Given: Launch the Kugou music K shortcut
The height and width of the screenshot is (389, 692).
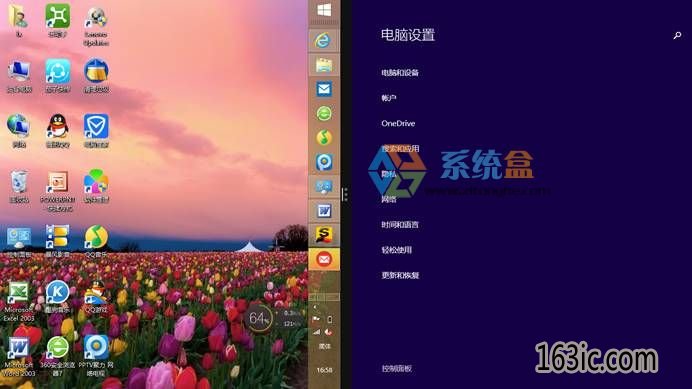Looking at the screenshot, I should coord(58,297).
